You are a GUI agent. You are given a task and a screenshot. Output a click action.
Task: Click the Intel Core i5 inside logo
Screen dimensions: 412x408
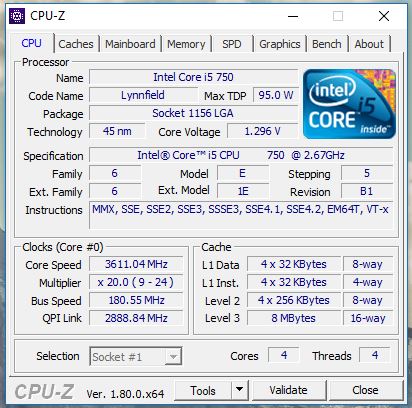click(349, 104)
